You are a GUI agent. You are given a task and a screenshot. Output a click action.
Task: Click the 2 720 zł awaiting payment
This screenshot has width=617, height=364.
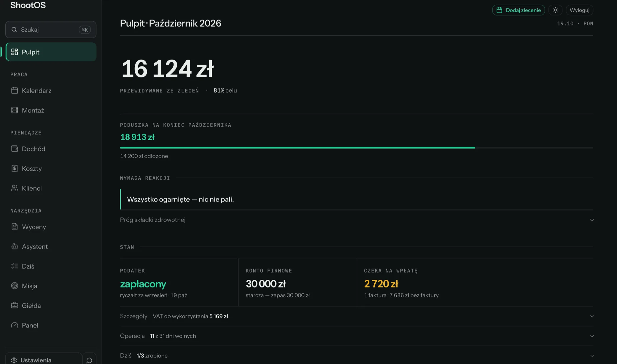click(x=381, y=284)
